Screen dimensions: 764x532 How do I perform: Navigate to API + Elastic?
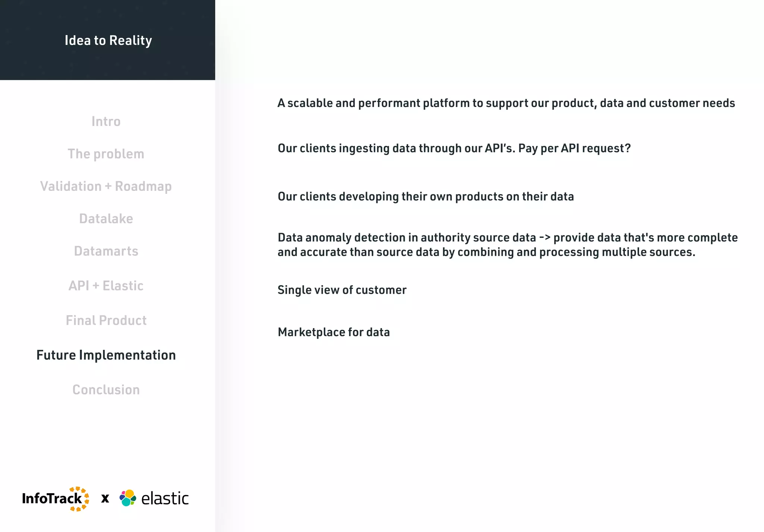[x=106, y=286]
